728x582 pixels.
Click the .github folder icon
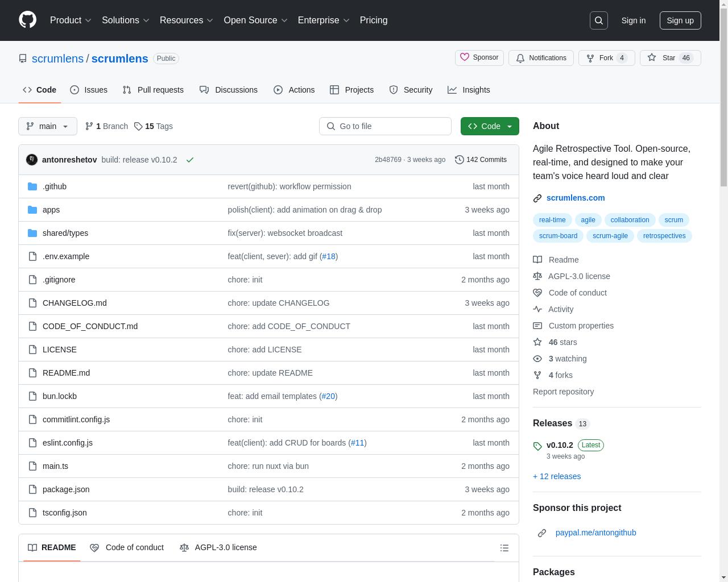click(x=32, y=186)
